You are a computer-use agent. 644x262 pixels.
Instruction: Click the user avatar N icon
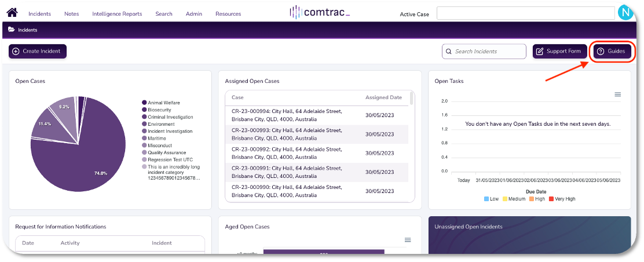point(625,13)
